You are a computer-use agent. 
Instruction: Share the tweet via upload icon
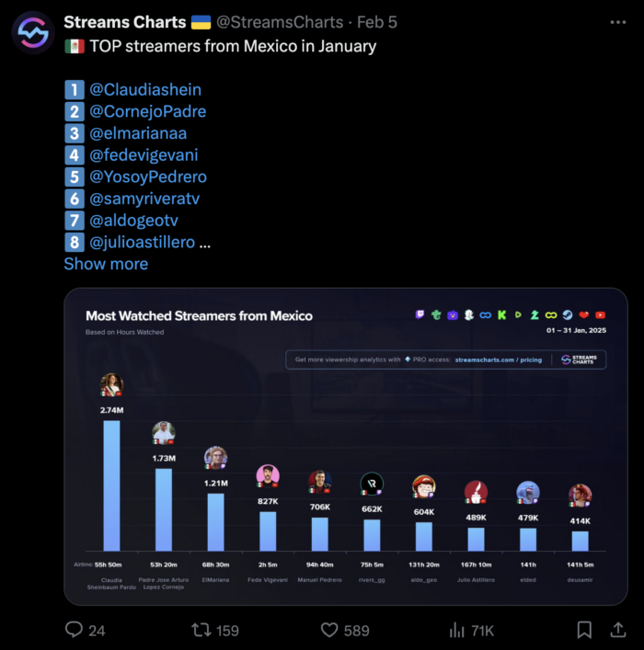point(618,630)
